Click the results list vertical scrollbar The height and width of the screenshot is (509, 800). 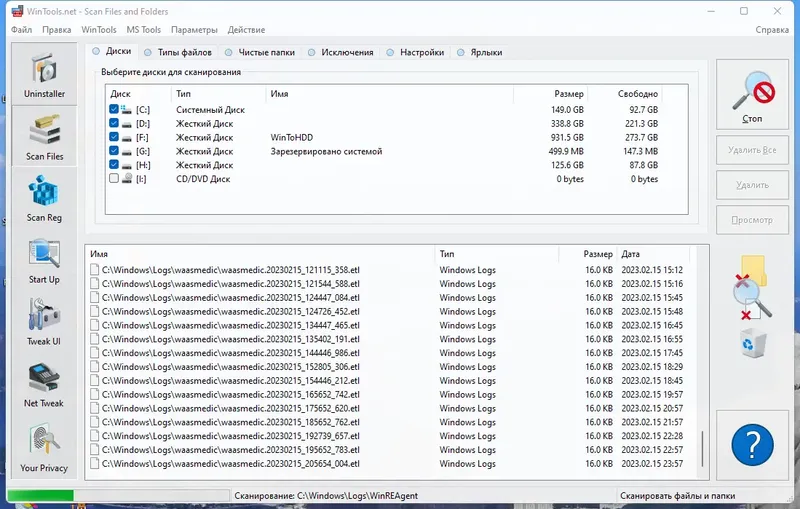tap(703, 449)
